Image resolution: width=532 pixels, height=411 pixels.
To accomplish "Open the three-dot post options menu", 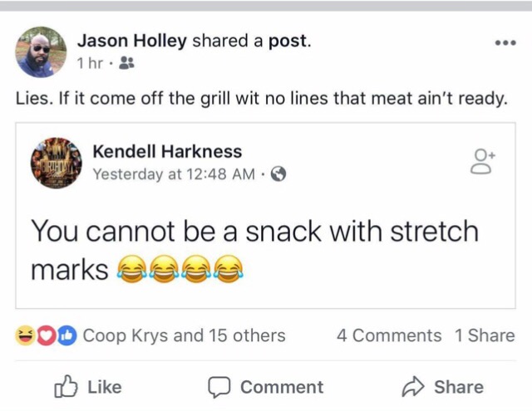I will point(505,42).
